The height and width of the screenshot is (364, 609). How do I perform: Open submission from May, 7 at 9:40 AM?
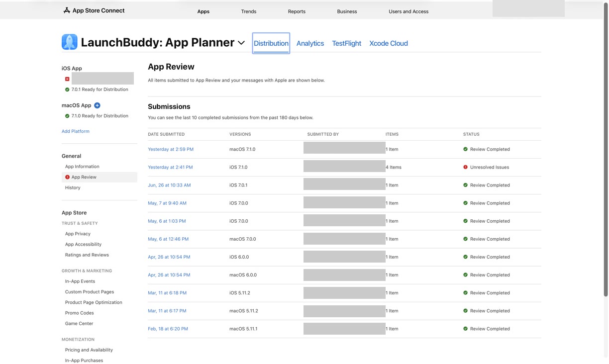(x=167, y=203)
